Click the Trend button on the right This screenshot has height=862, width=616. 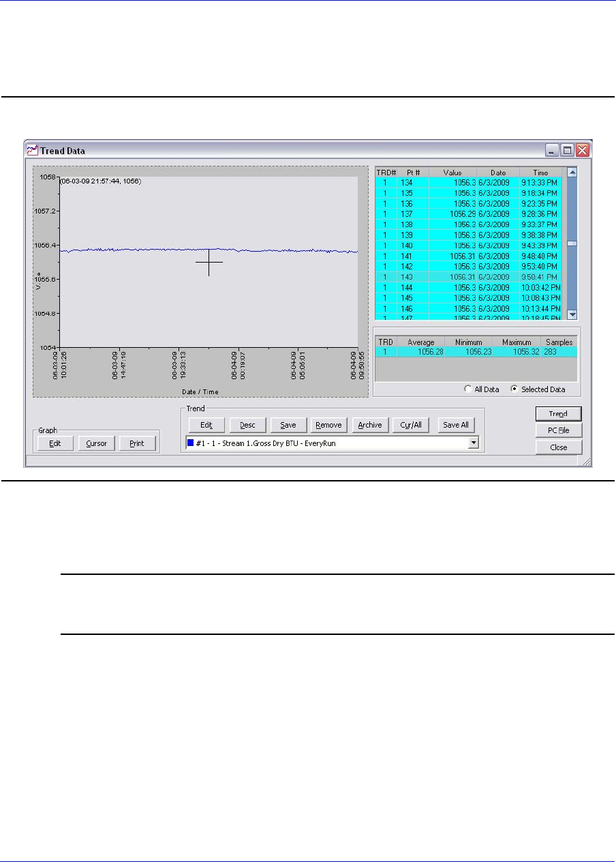(x=559, y=414)
